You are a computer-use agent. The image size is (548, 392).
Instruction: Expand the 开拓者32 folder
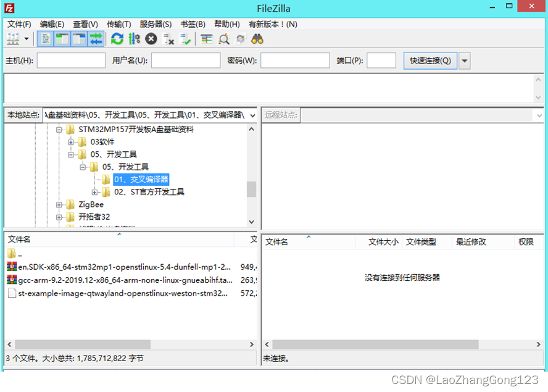point(59,217)
